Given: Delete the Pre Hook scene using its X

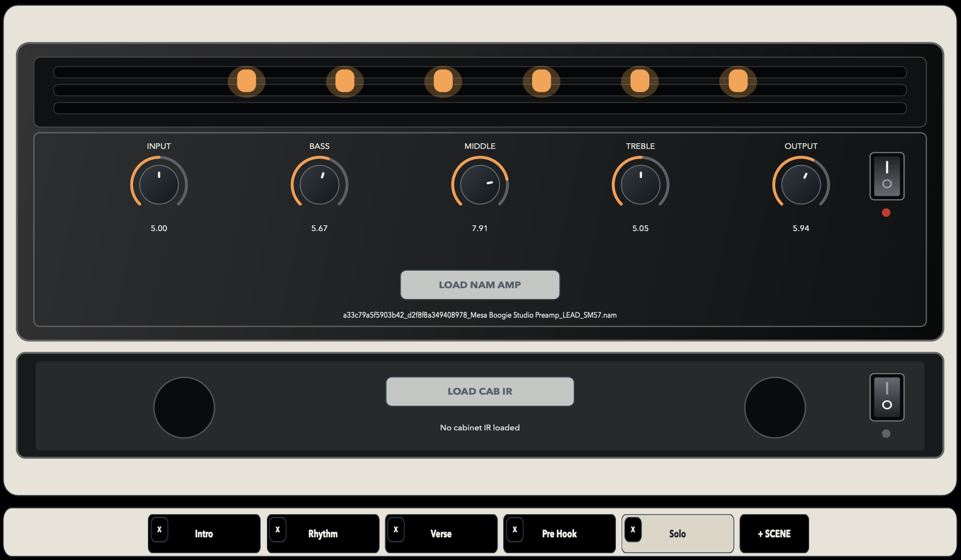Looking at the screenshot, I should [x=514, y=530].
